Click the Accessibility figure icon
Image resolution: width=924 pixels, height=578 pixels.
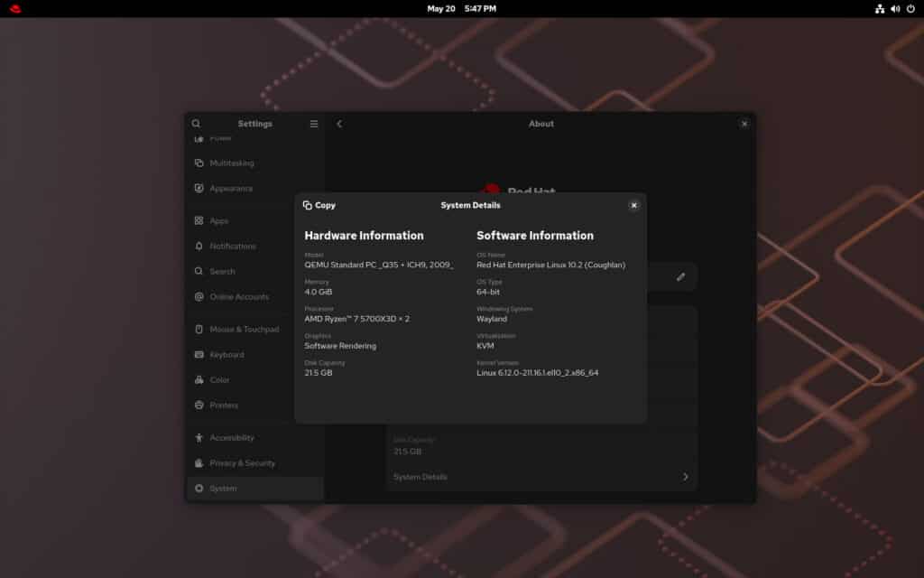199,438
